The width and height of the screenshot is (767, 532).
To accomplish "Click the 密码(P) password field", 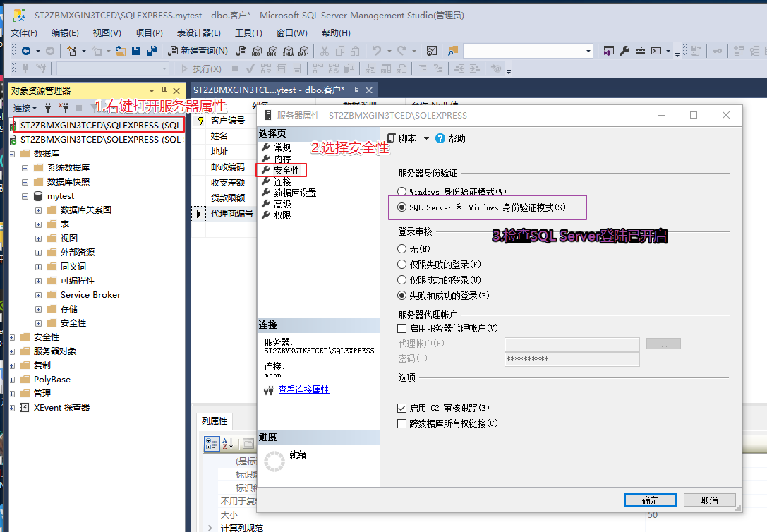I will click(572, 359).
